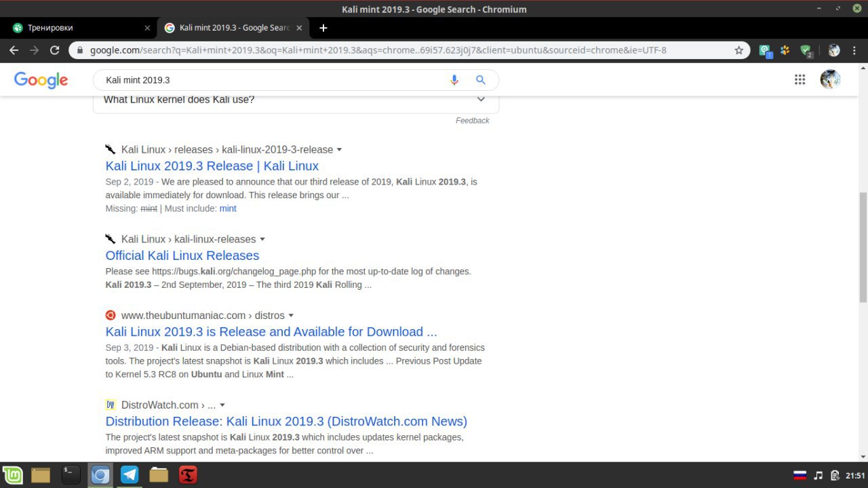Reload the current page

tap(55, 50)
